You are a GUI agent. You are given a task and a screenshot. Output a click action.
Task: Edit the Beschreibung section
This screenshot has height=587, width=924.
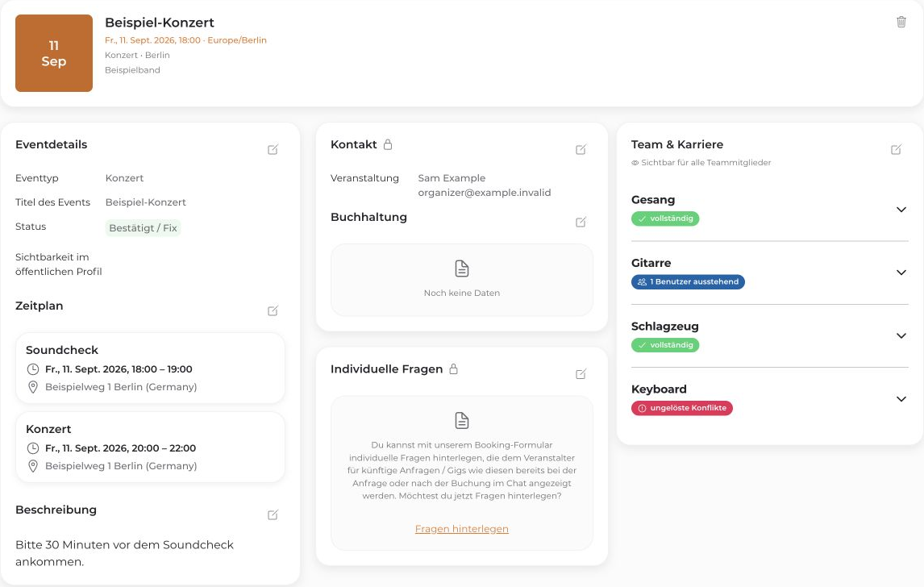(273, 514)
